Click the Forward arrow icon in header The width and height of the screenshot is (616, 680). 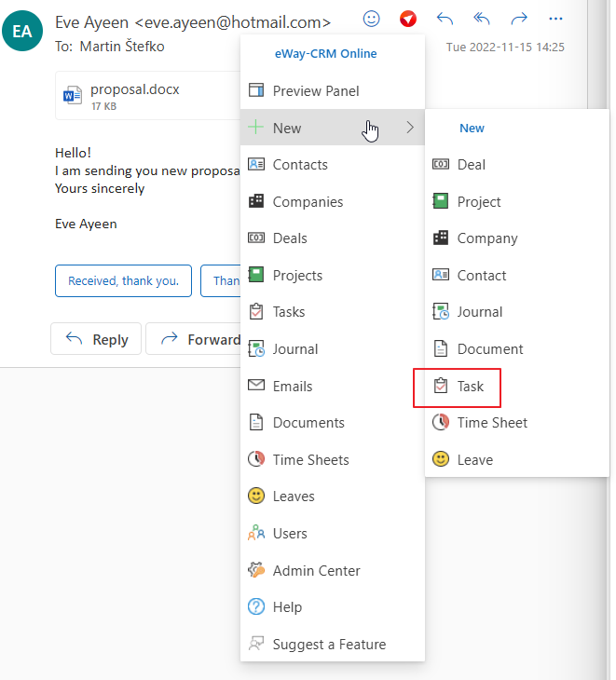(519, 19)
